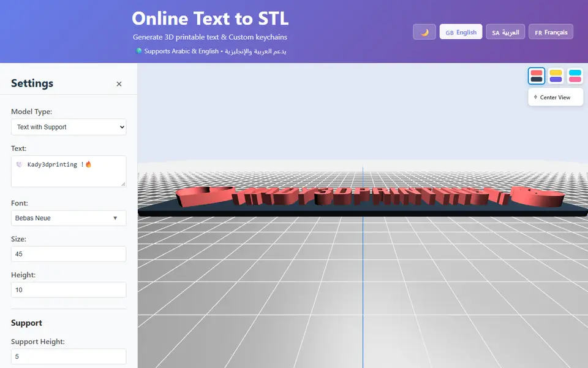Select the red and dark navy color theme
Viewport: 588px width, 368px height.
(x=537, y=76)
